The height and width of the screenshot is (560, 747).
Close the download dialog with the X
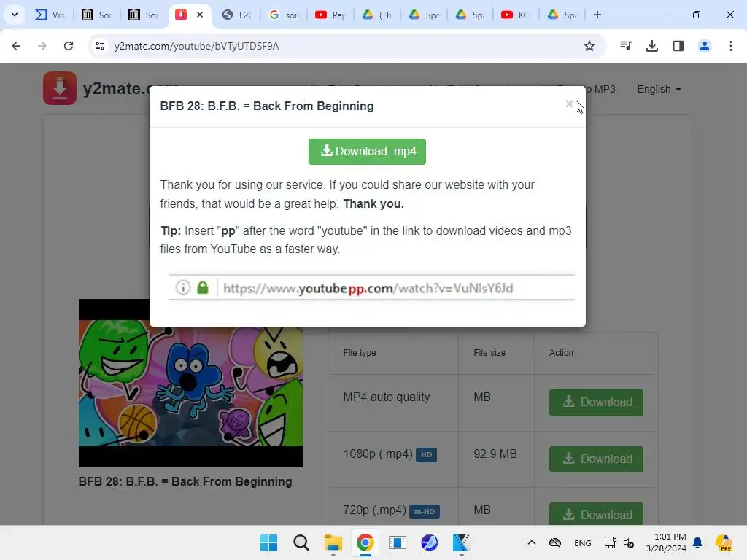coord(569,104)
